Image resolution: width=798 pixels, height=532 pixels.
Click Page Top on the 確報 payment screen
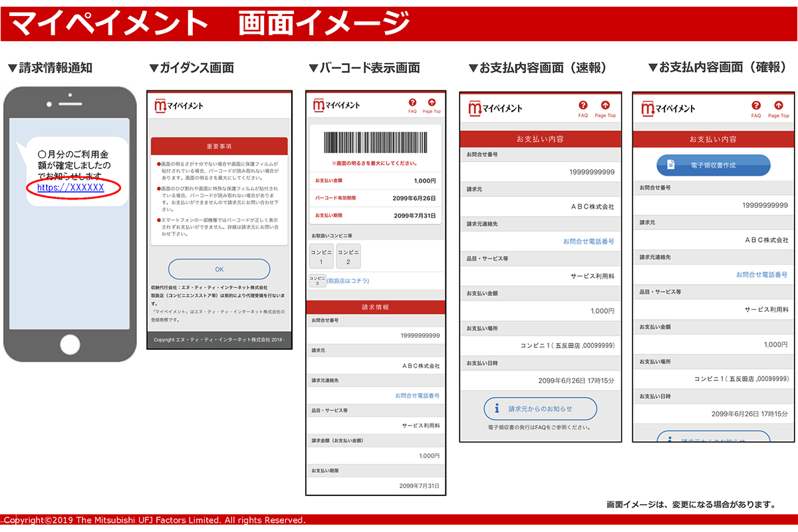click(778, 107)
